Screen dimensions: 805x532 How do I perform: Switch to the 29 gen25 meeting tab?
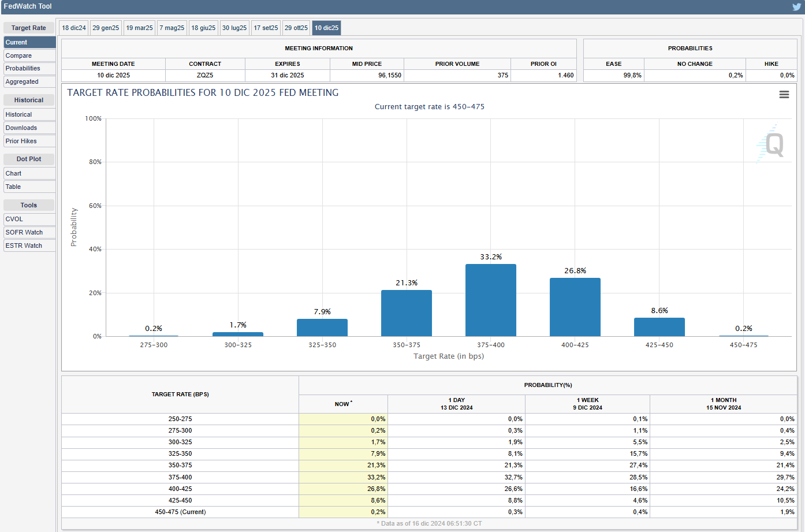pyautogui.click(x=106, y=28)
